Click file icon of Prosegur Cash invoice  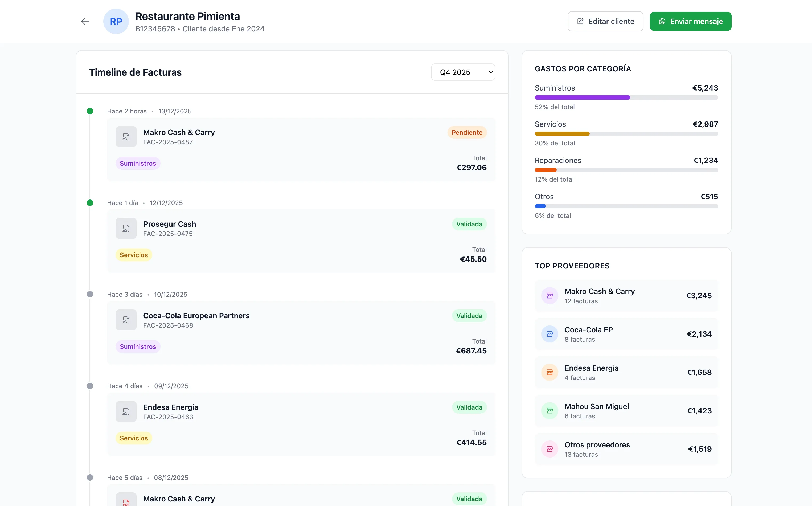click(126, 228)
